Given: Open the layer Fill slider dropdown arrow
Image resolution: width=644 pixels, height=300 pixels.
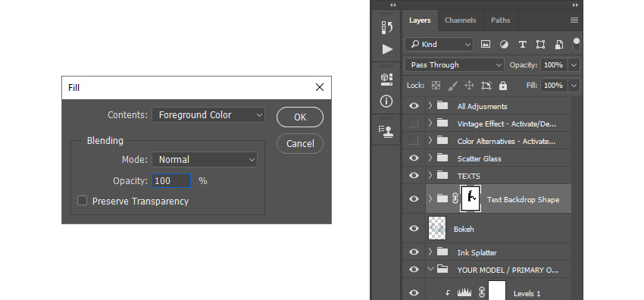Looking at the screenshot, I should (x=574, y=86).
